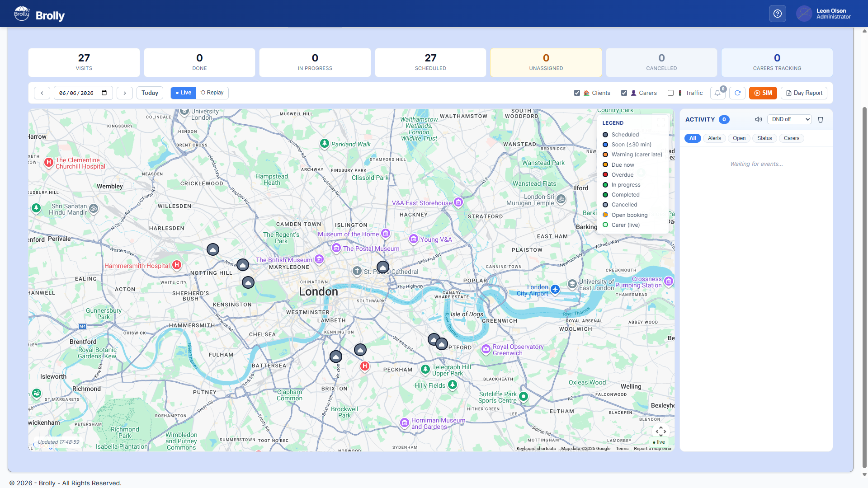
Task: Open Keyboard shortcuts map link
Action: coord(536,449)
